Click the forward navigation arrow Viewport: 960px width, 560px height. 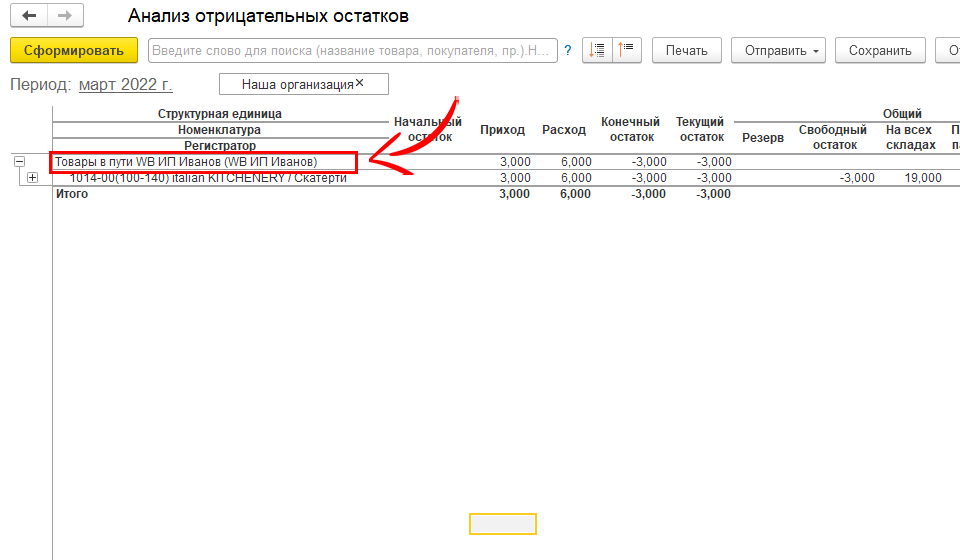pyautogui.click(x=65, y=17)
